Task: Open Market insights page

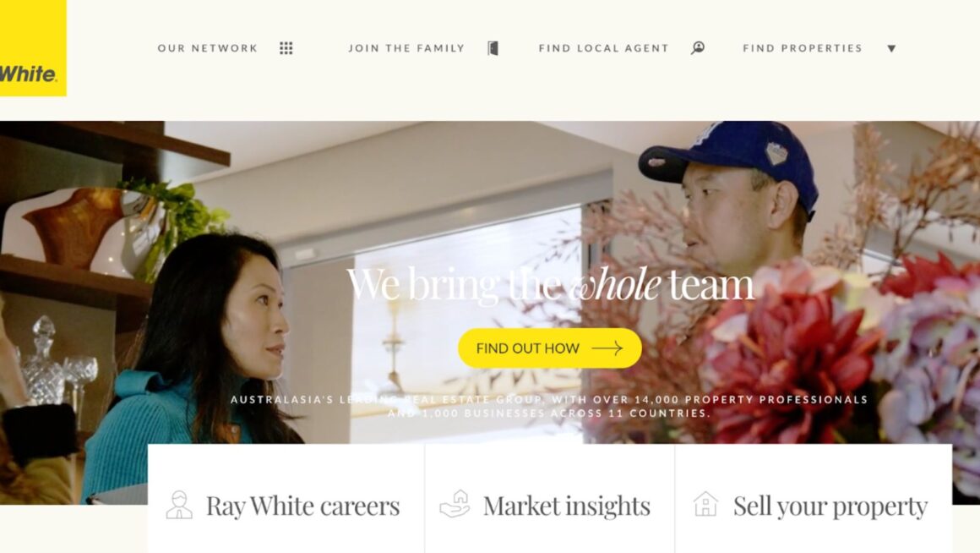Action: (566, 506)
